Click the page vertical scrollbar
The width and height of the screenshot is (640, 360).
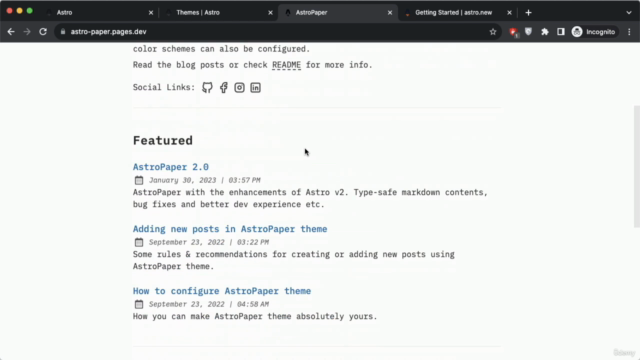[x=636, y=166]
